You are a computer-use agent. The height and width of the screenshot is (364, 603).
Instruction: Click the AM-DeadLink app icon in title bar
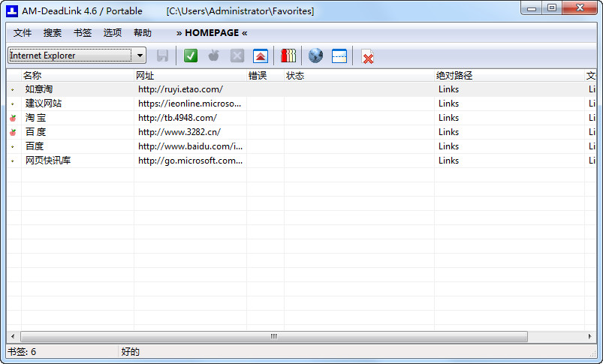(12, 11)
